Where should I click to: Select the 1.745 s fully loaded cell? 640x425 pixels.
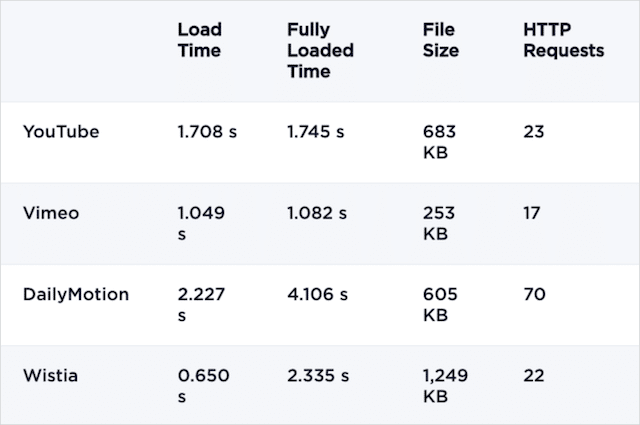click(317, 132)
